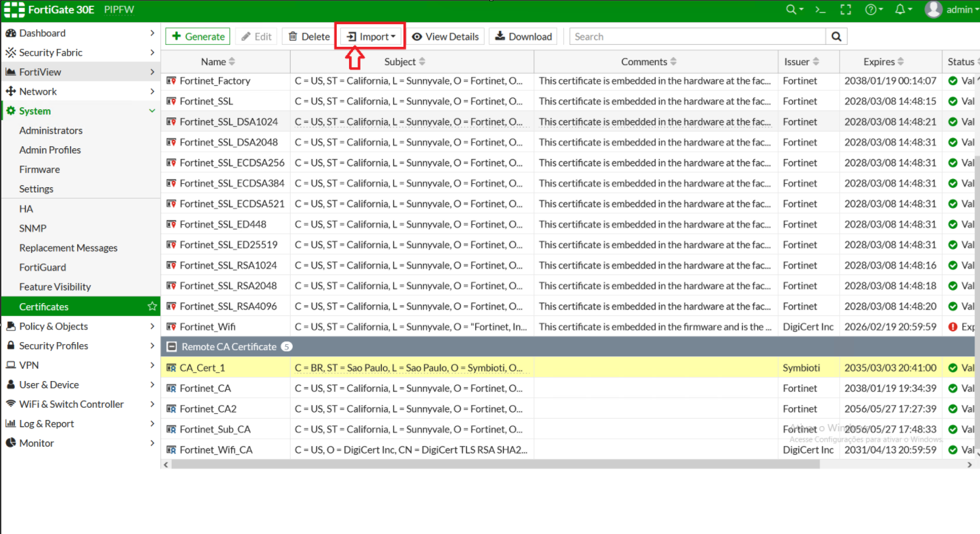Select the Fortinet_Factory certificate name
Screen dimensions: 980x534
click(x=215, y=81)
